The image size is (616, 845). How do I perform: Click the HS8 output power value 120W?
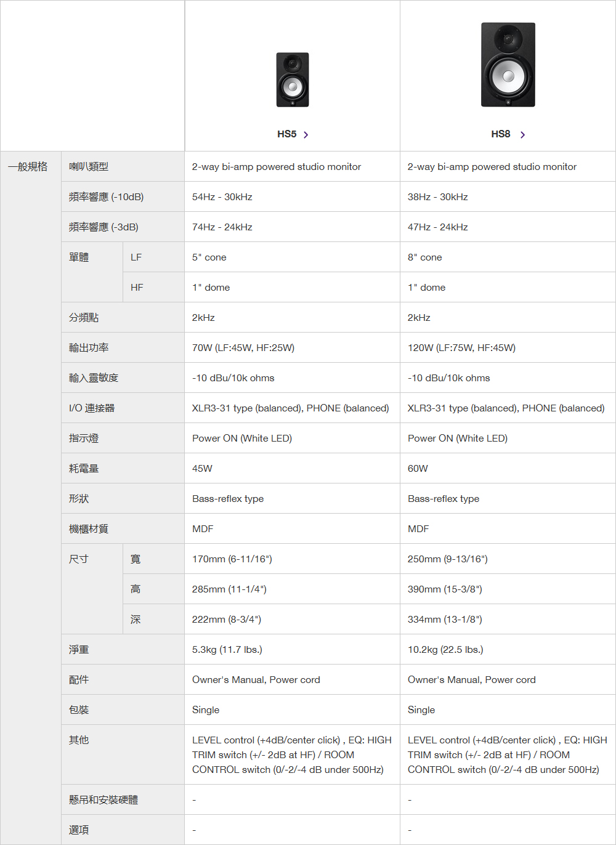tap(461, 347)
